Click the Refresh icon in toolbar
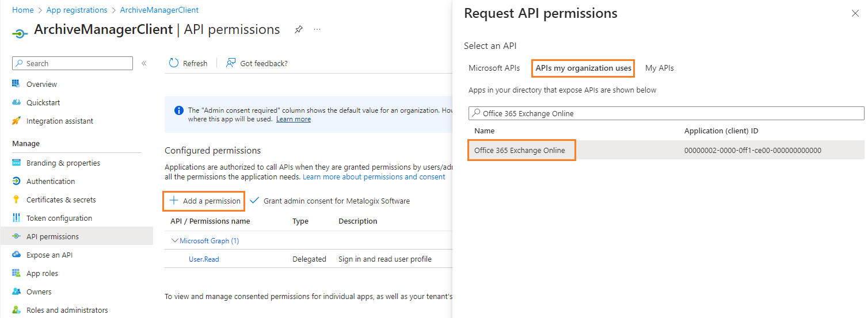868x318 pixels. [174, 63]
